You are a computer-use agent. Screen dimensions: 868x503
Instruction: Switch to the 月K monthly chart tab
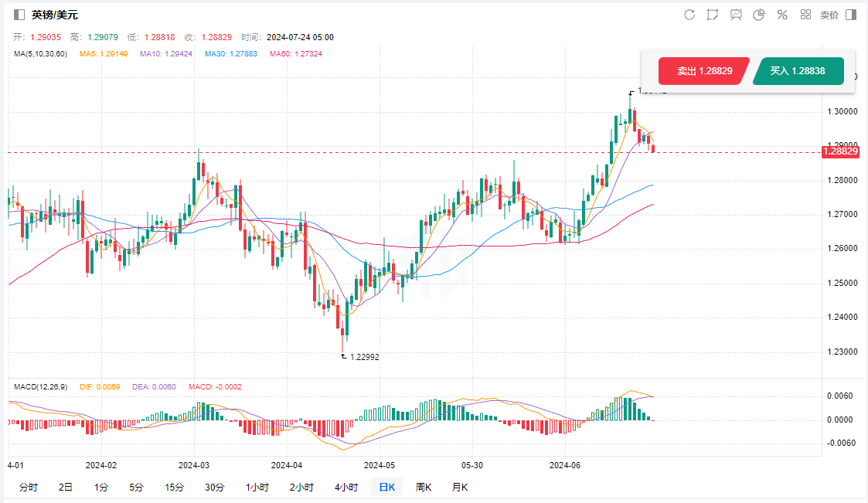coord(460,487)
